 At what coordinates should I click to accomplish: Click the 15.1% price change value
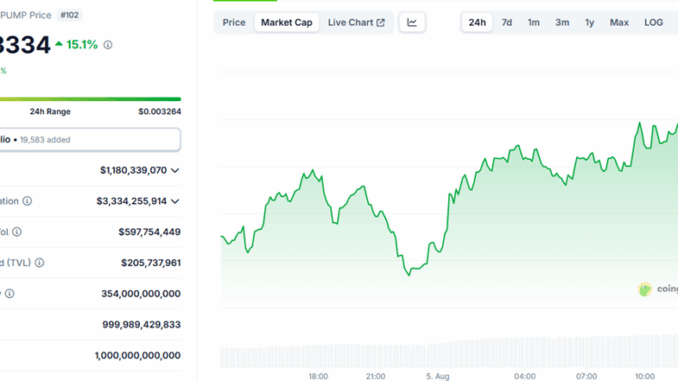[x=82, y=45]
